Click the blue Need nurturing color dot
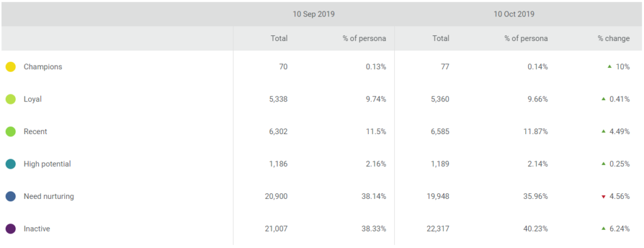The width and height of the screenshot is (644, 248). [x=11, y=196]
